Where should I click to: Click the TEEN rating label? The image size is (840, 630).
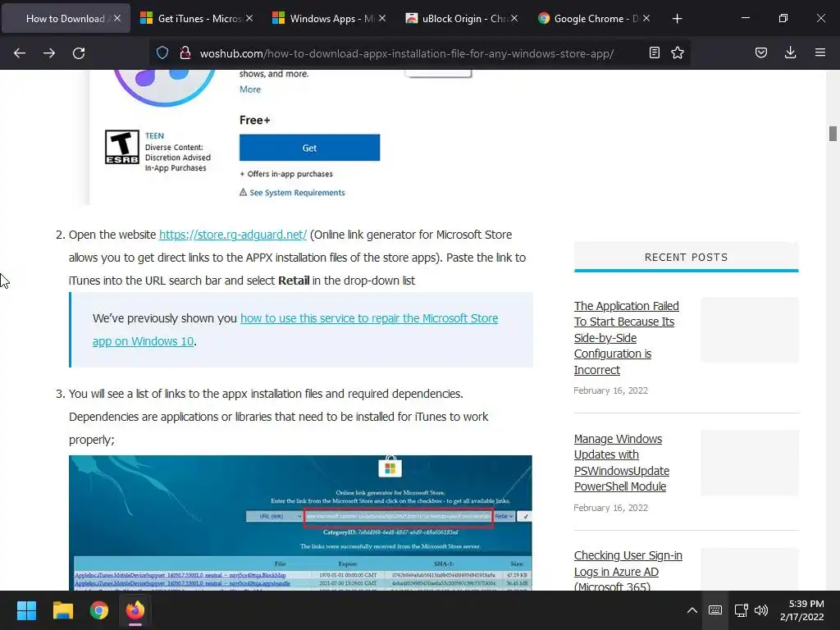pyautogui.click(x=154, y=136)
